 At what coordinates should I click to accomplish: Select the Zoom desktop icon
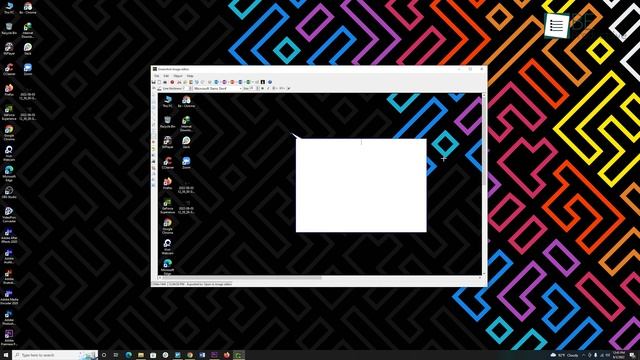tap(28, 69)
